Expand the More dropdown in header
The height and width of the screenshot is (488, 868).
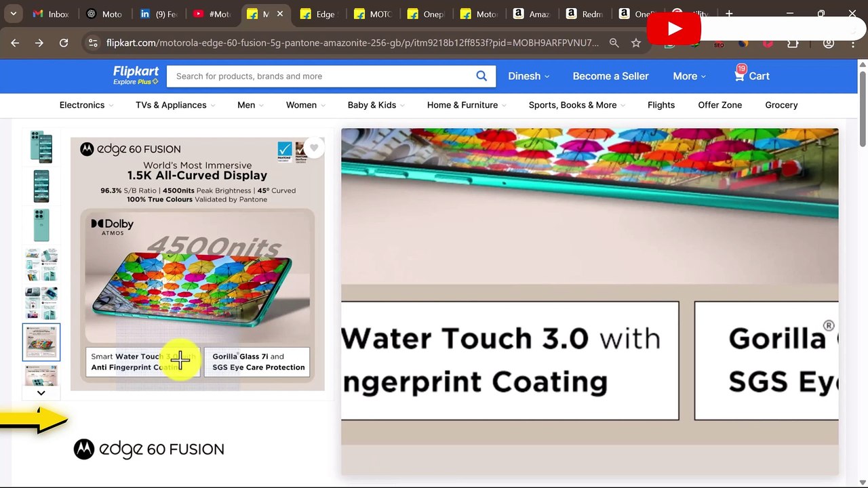coord(689,76)
